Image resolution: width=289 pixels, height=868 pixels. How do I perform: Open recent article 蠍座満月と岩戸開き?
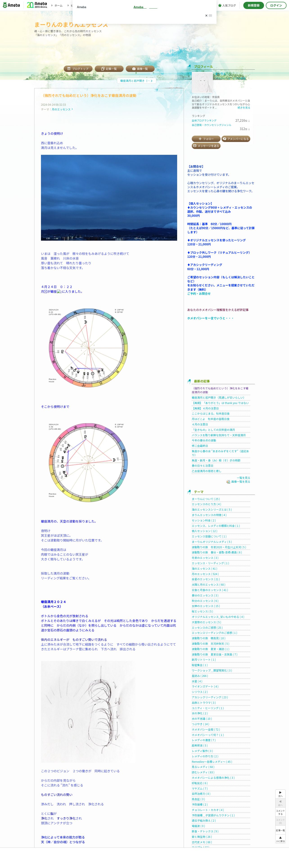click(x=218, y=398)
